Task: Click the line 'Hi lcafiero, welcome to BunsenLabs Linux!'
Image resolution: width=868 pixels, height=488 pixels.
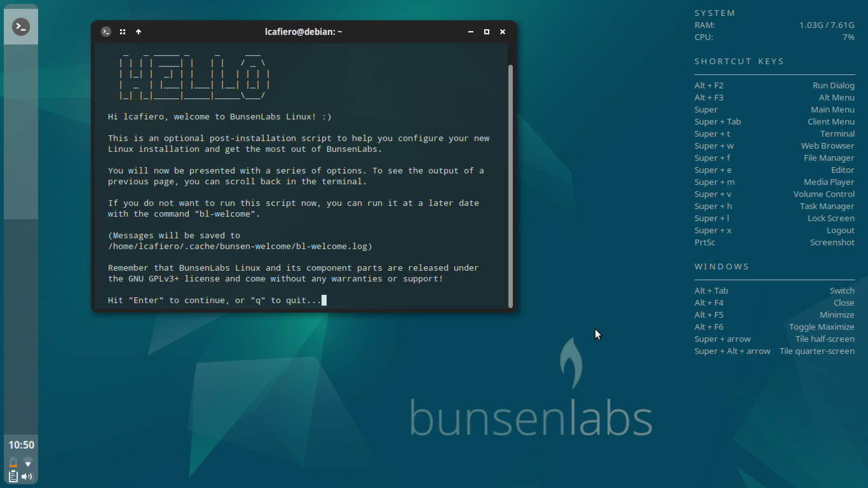Action: (x=220, y=117)
